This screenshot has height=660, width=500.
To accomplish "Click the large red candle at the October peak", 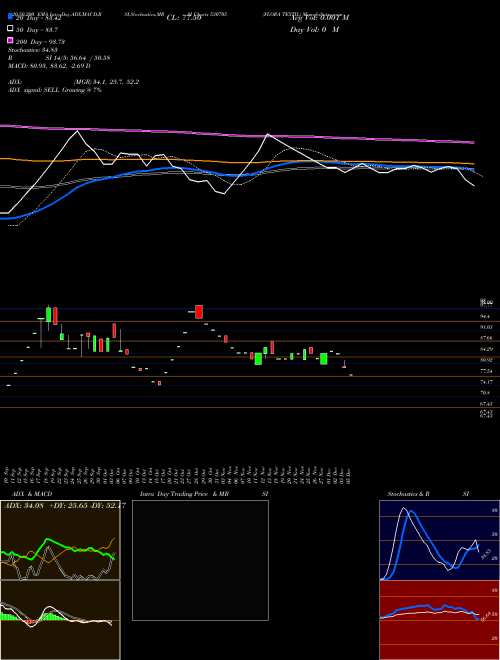I will pyautogui.click(x=199, y=312).
